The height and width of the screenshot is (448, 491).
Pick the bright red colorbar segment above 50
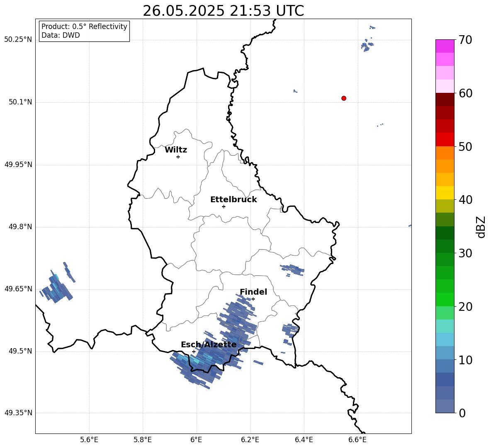(x=445, y=140)
